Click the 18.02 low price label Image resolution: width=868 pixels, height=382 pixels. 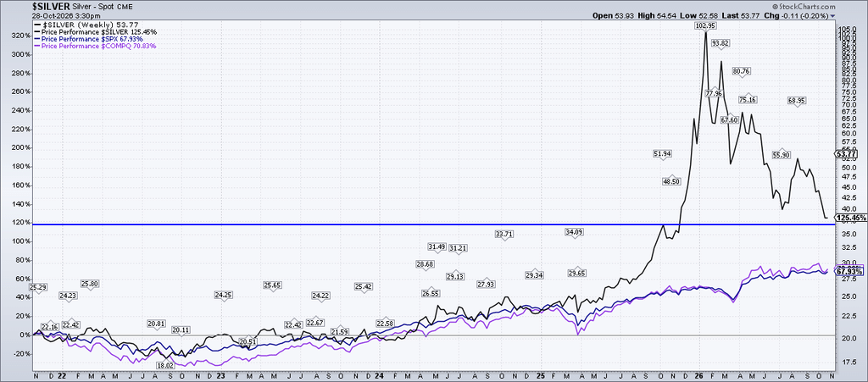point(165,366)
